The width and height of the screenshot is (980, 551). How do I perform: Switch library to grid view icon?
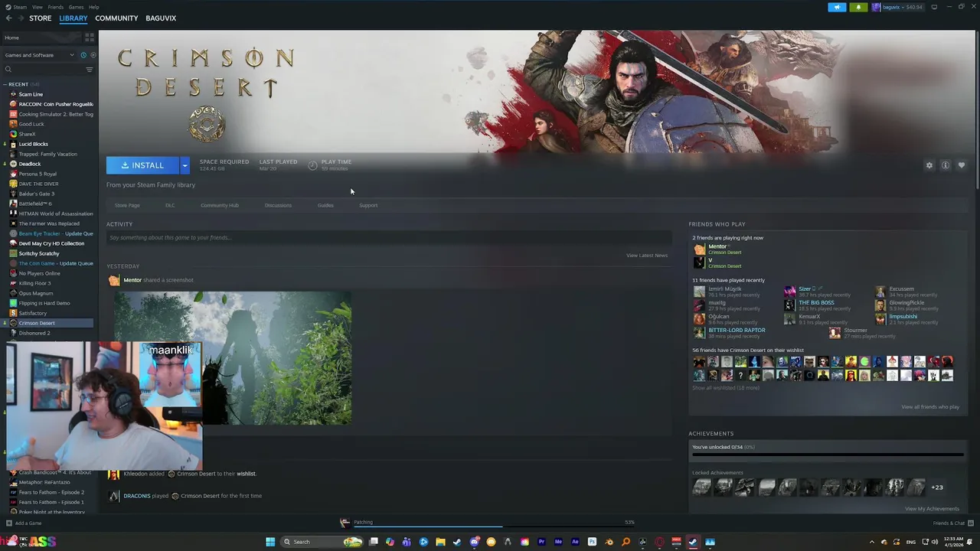point(90,37)
